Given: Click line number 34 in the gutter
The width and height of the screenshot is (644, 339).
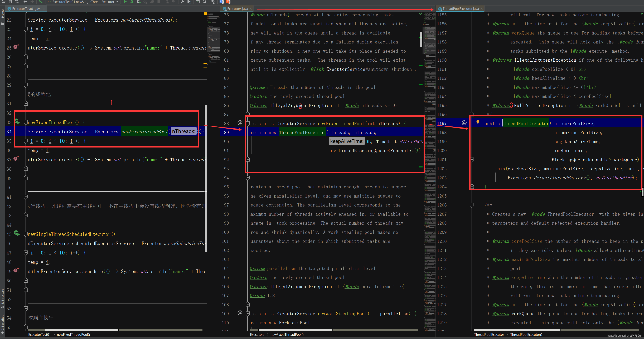Looking at the screenshot, I should pyautogui.click(x=9, y=132).
